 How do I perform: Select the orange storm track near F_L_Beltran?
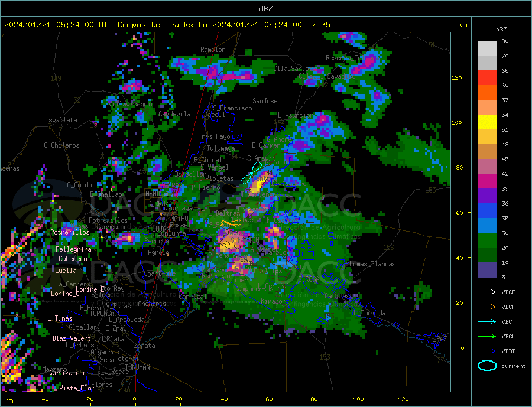click(231, 223)
